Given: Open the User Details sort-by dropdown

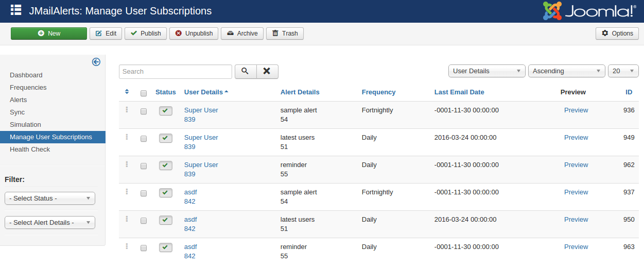Looking at the screenshot, I should pos(486,71).
